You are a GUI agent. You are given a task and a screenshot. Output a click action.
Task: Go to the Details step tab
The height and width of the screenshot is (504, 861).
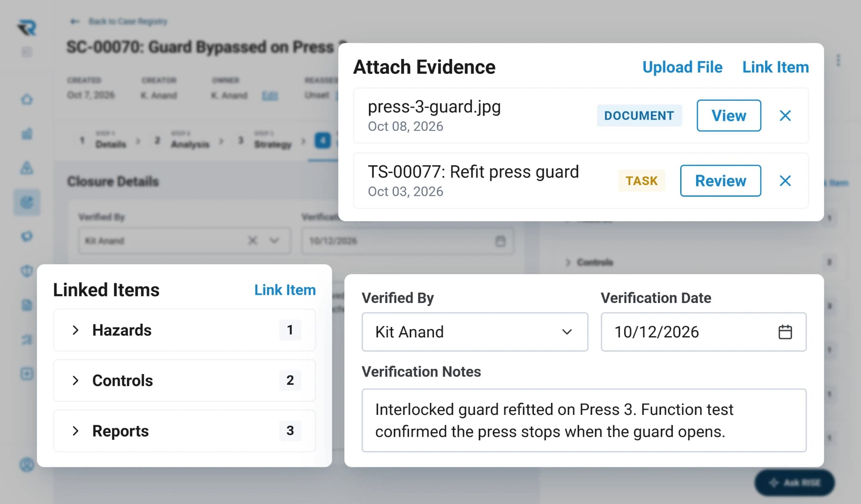click(x=103, y=140)
